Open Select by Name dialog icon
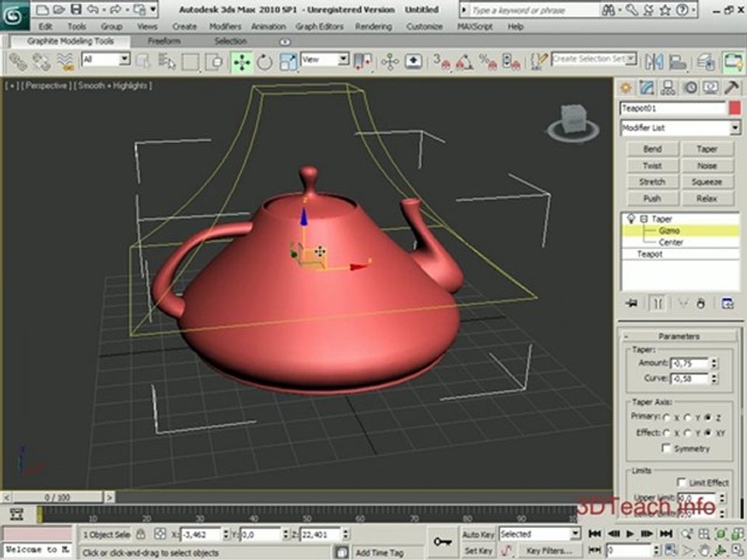This screenshot has width=747, height=560. click(167, 62)
